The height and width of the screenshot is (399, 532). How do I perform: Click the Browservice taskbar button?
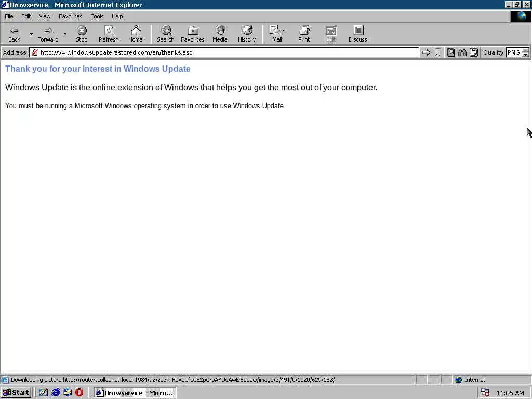click(135, 393)
